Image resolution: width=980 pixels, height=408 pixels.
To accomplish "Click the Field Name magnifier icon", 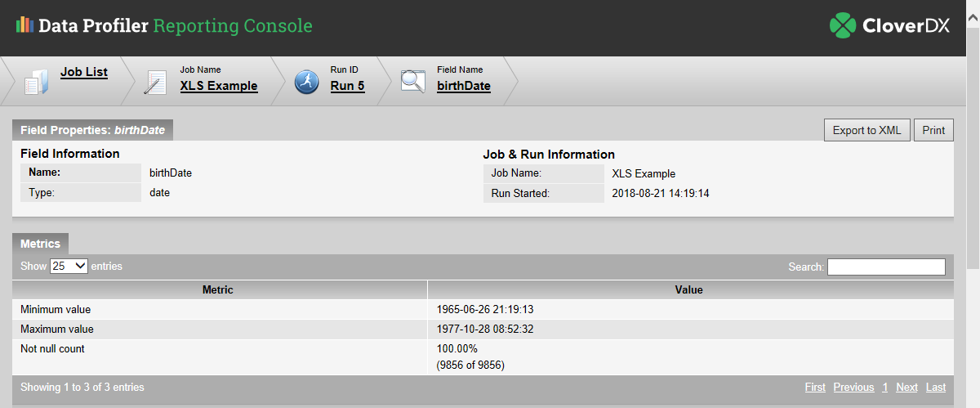I will click(x=413, y=81).
